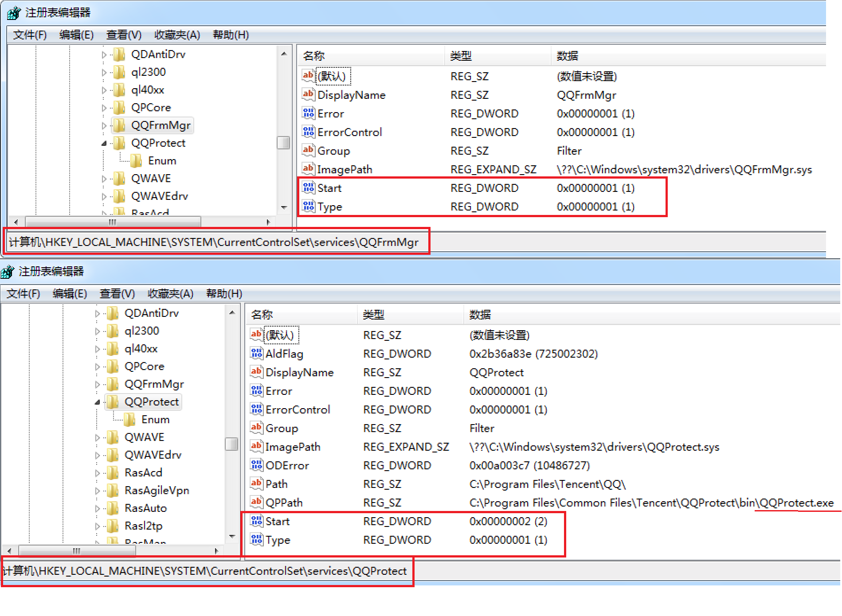Open Favorites menu in bottom registry window
This screenshot has height=616, width=842.
point(170,293)
